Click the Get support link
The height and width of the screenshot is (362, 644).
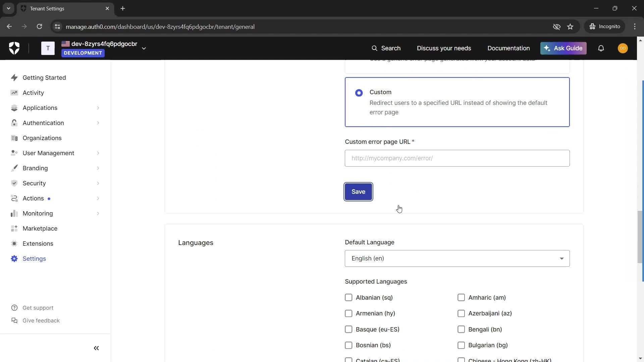tap(38, 308)
